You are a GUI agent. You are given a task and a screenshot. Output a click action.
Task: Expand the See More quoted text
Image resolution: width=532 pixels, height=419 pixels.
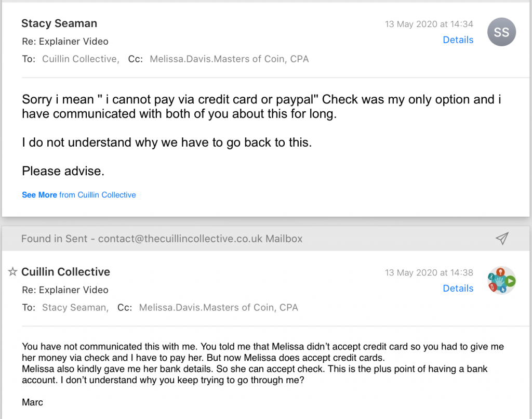point(39,195)
